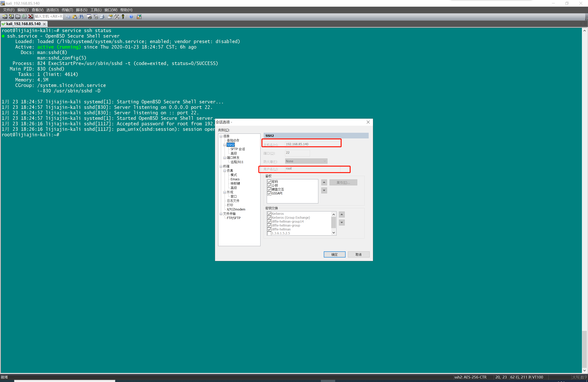Image resolution: width=588 pixels, height=382 pixels.
Task: Click the Print Screen toolbar icon
Action: tap(89, 16)
